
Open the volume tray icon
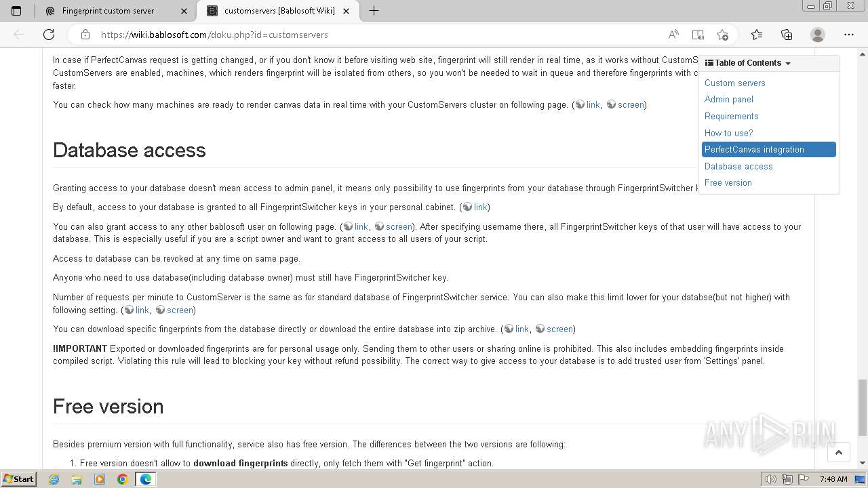[770, 479]
